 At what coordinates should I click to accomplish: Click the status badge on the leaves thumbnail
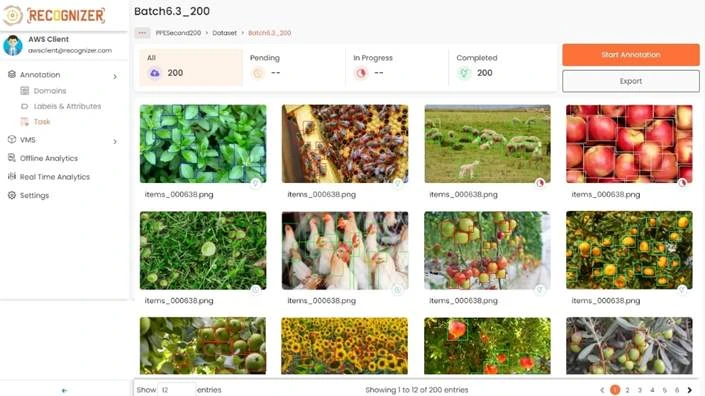[255, 183]
